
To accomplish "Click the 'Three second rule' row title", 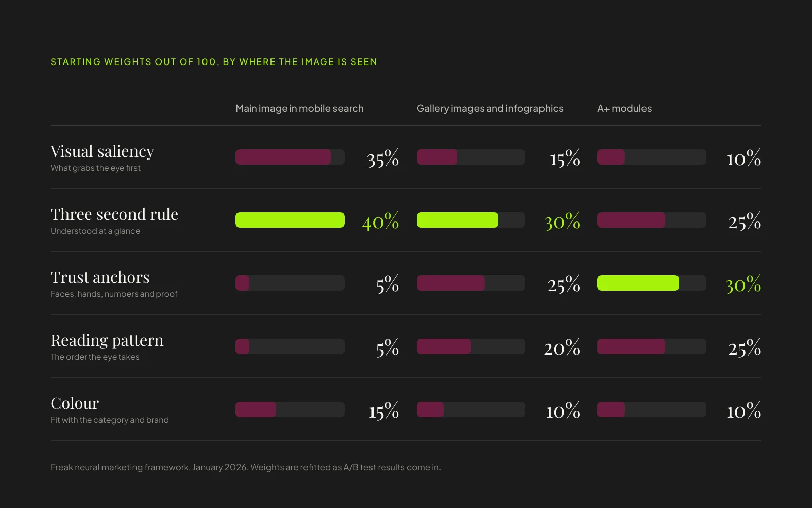I will 114,214.
